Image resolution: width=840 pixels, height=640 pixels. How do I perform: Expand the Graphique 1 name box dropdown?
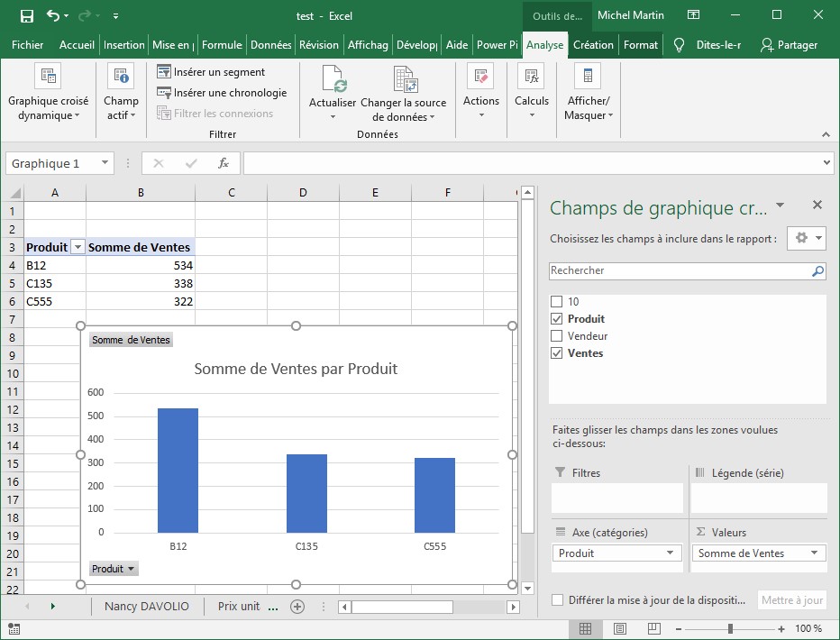pos(105,163)
